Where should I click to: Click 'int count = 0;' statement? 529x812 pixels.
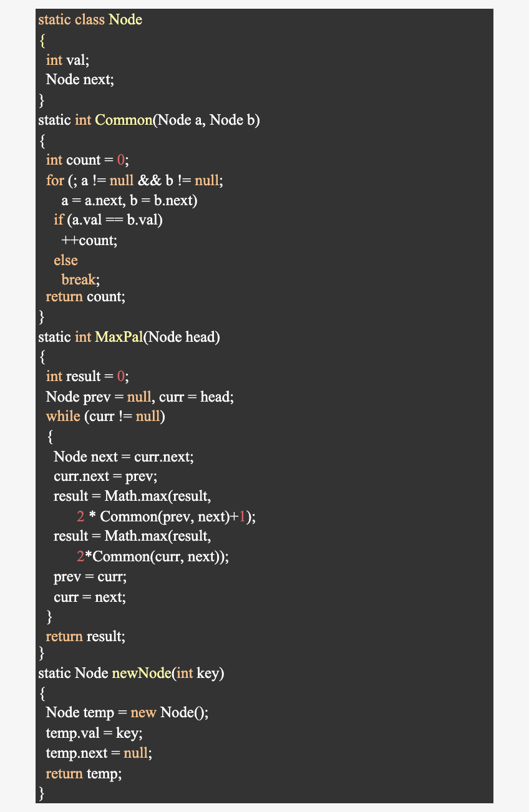pos(87,160)
